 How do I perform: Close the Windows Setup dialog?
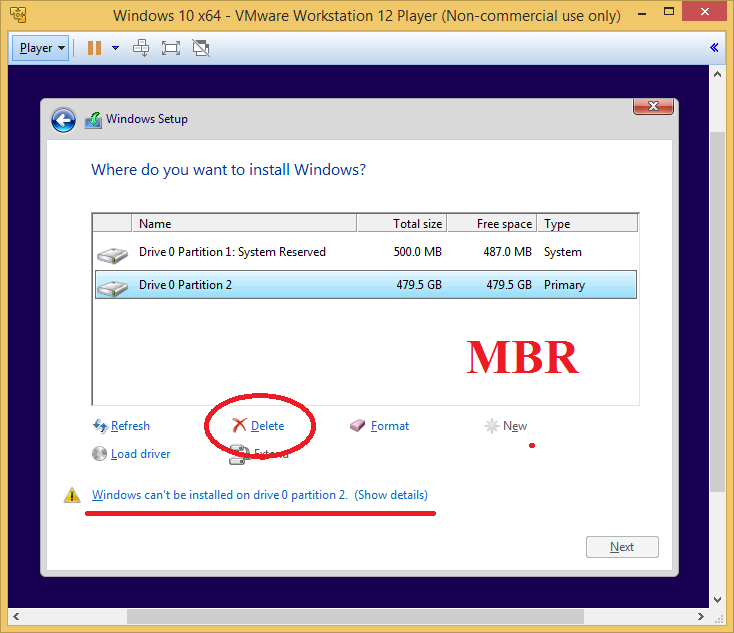click(653, 106)
